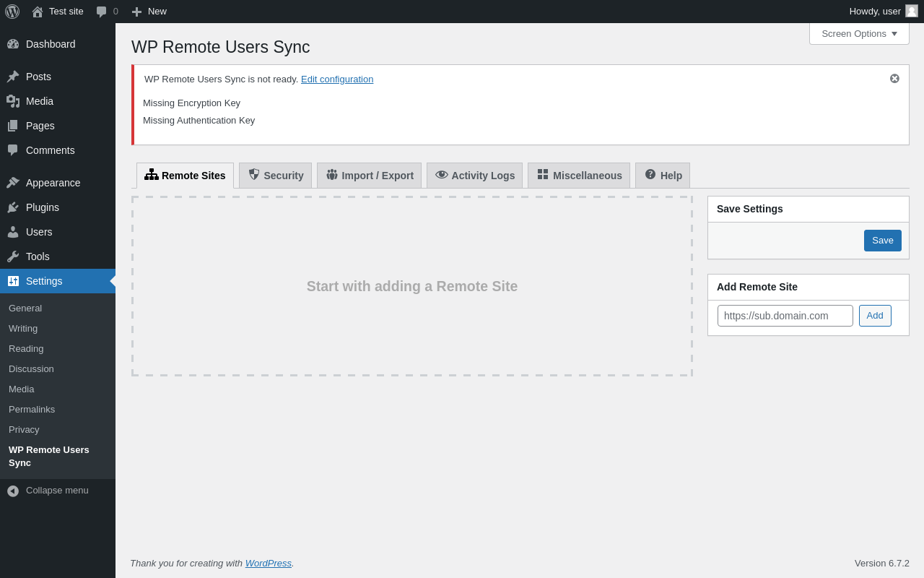
Task: Switch to the Activity Logs tab
Action: pos(475,176)
